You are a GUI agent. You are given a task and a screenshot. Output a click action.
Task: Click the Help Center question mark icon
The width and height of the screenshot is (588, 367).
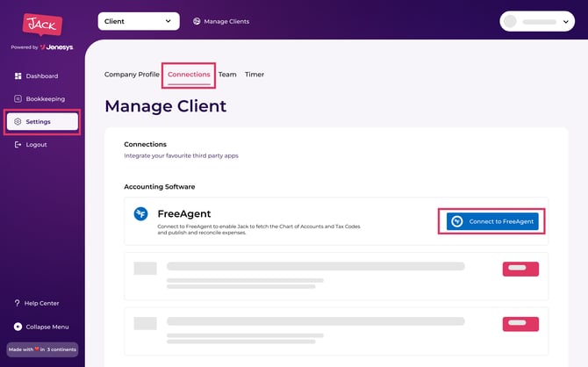pyautogui.click(x=17, y=303)
